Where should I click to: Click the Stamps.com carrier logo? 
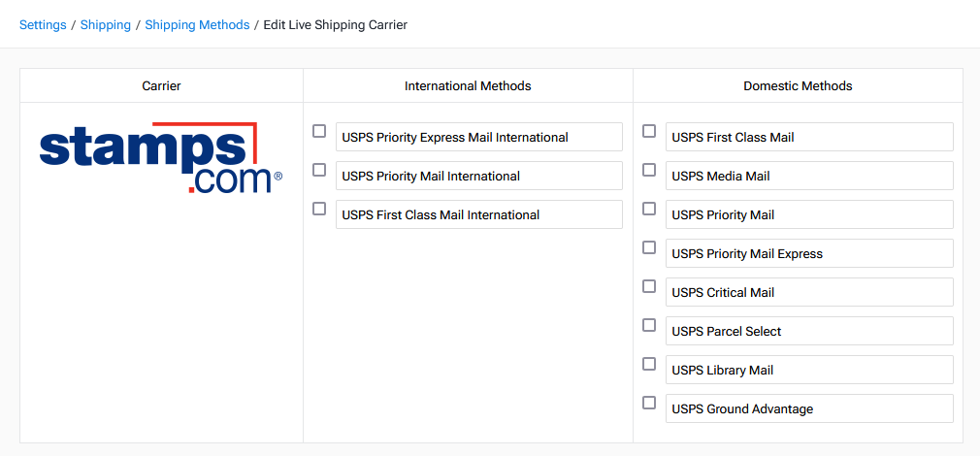tap(161, 157)
